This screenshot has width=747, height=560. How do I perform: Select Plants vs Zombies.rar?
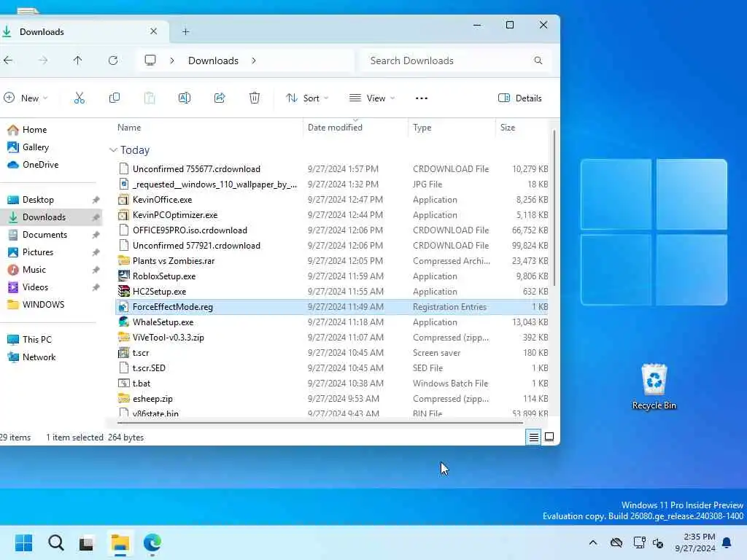[x=332, y=261]
